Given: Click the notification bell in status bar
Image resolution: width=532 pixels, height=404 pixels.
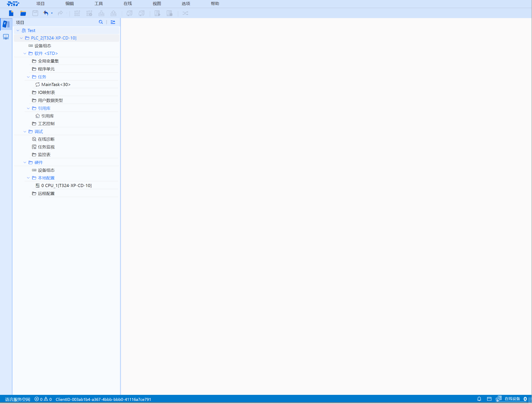Looking at the screenshot, I should (x=479, y=399).
